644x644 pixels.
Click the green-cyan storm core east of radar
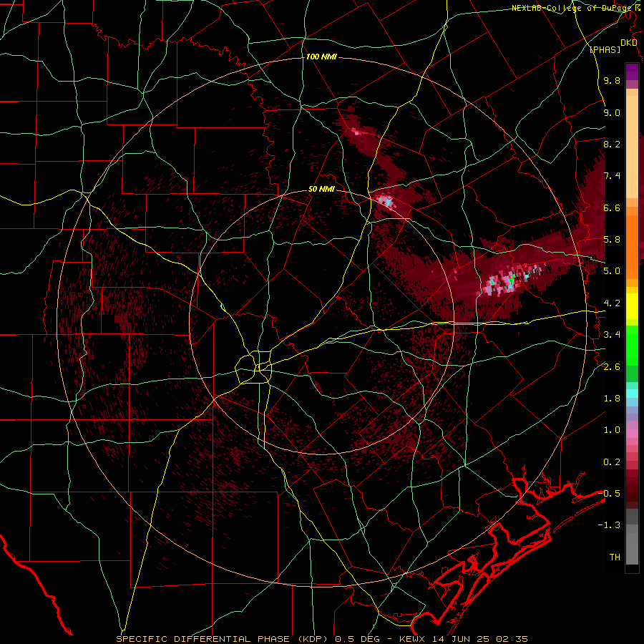click(x=510, y=280)
